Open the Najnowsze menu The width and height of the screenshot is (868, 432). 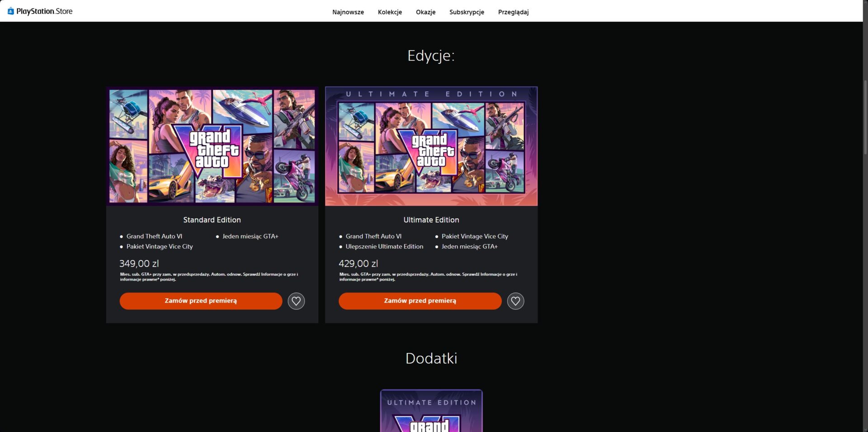(x=348, y=12)
